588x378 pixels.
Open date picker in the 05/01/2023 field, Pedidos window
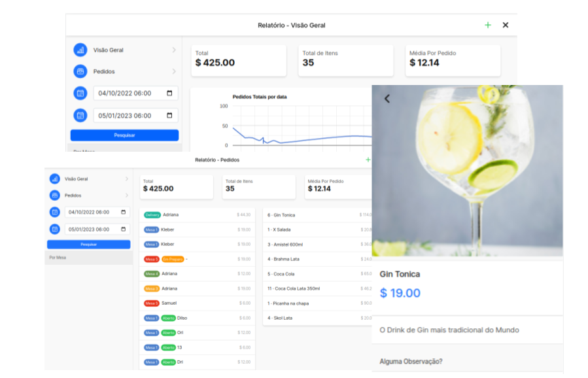pyautogui.click(x=124, y=229)
